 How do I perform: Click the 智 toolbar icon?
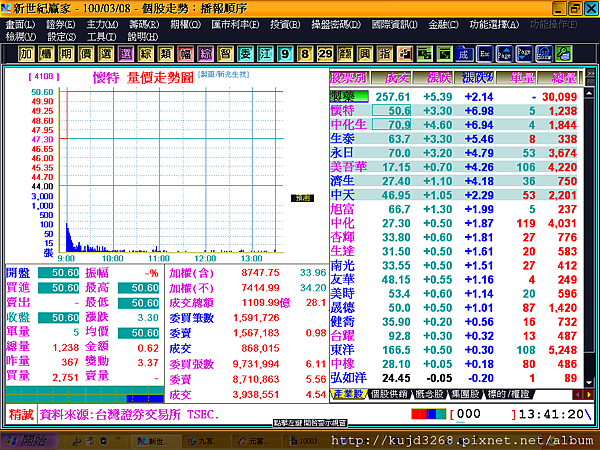pyautogui.click(x=225, y=54)
